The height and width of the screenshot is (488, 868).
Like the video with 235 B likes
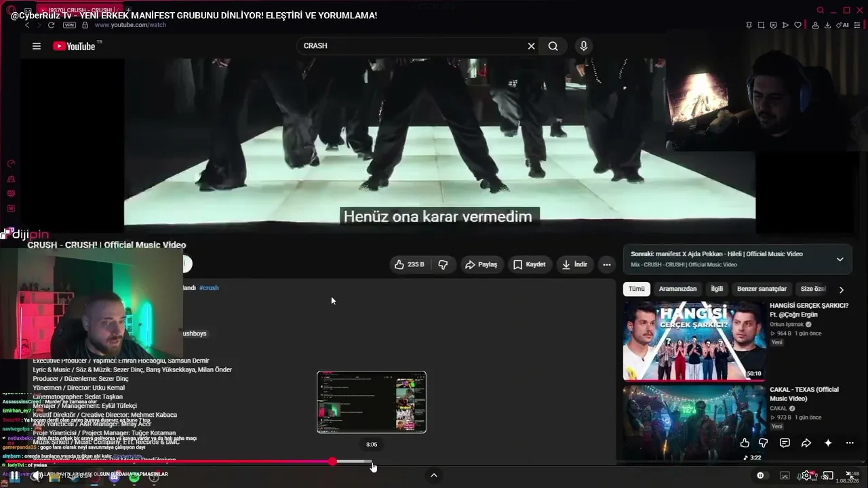coord(410,264)
